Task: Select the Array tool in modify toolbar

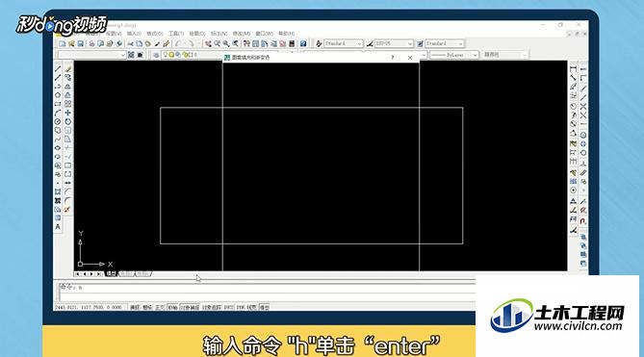Action: pos(67,104)
